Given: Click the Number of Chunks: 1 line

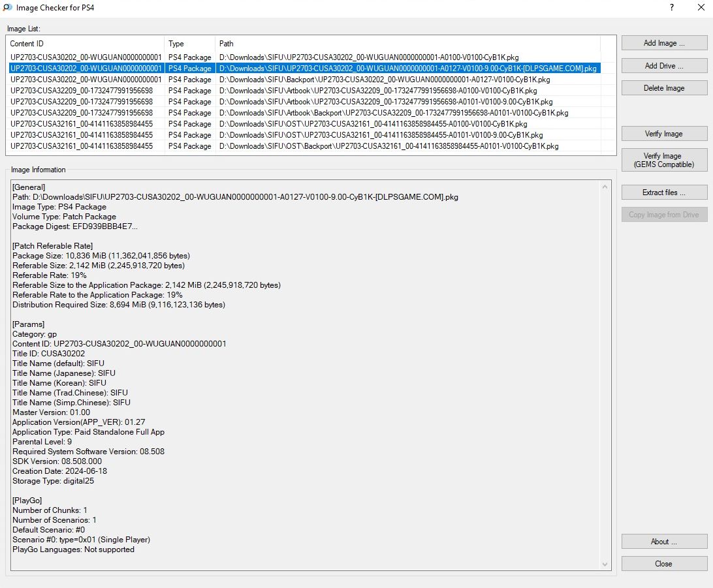Looking at the screenshot, I should [50, 510].
